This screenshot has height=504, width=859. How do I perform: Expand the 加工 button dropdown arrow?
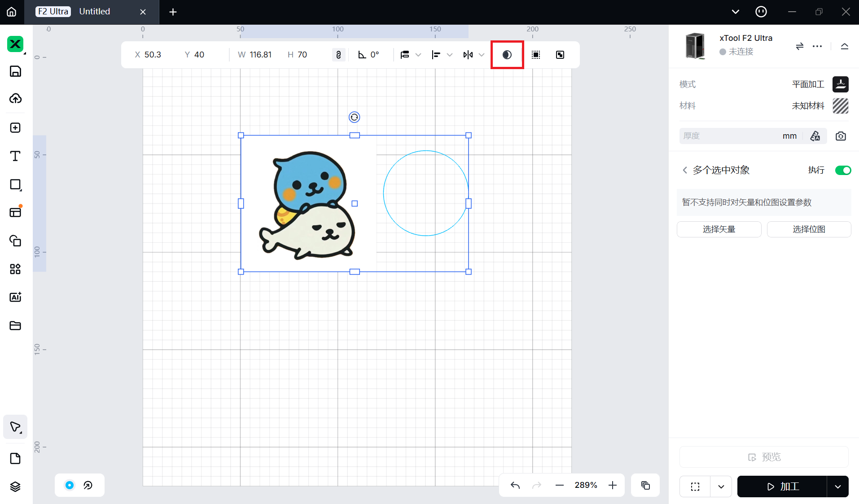click(837, 486)
